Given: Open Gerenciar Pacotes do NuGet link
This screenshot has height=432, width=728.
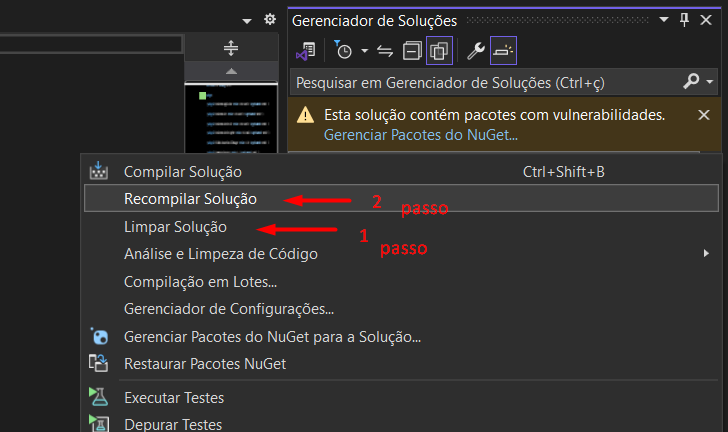Looking at the screenshot, I should 421,135.
